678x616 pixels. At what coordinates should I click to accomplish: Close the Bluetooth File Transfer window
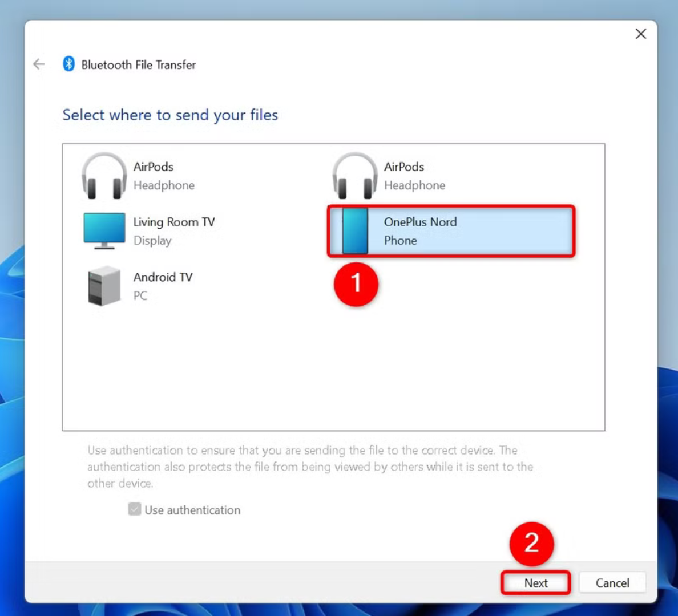pos(641,34)
